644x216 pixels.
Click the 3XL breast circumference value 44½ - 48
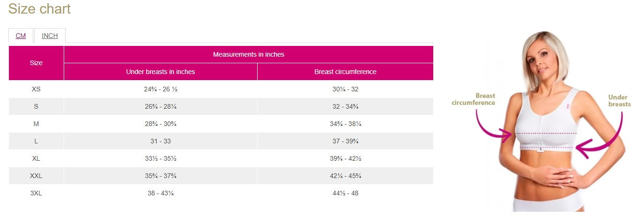(345, 193)
